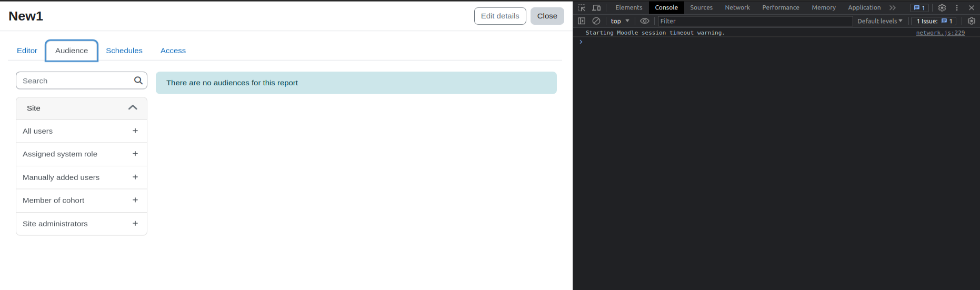Click the search magnifier icon in audience panel
Viewport: 980px width, 290px height.
[x=138, y=81]
